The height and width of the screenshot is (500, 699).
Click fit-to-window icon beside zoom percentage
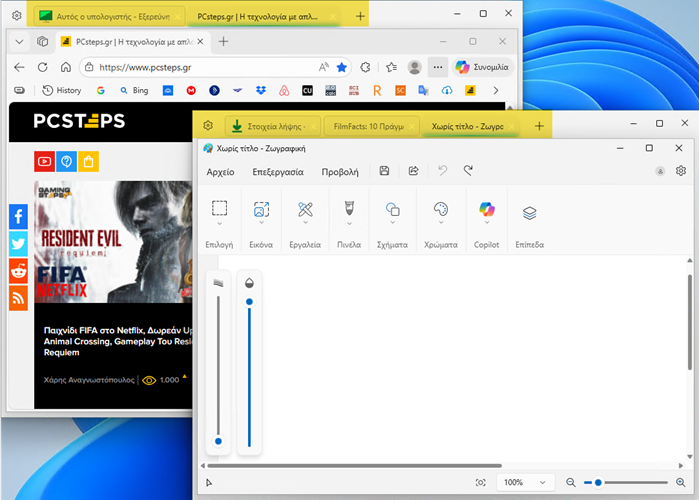pos(481,482)
